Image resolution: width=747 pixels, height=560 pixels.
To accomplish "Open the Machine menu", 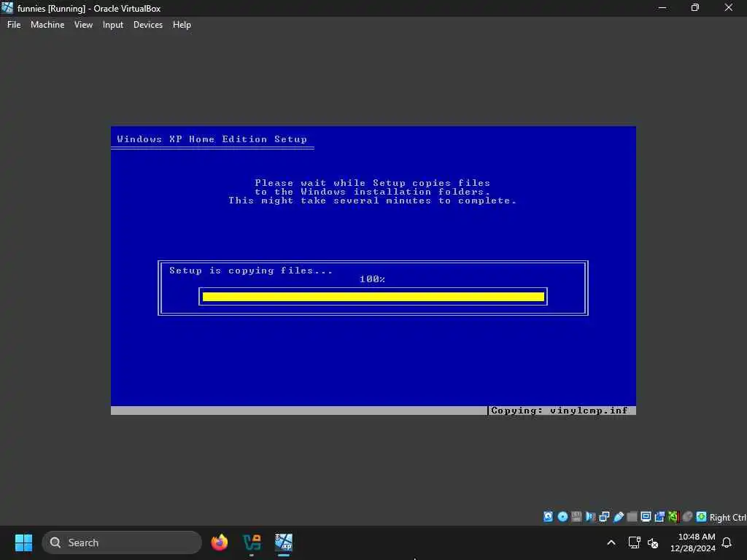I will click(x=47, y=25).
